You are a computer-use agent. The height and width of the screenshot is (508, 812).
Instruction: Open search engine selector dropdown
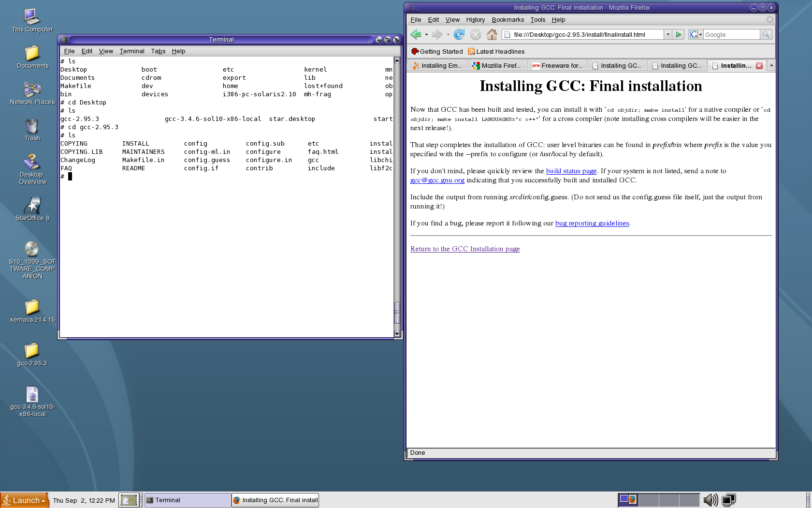point(696,34)
